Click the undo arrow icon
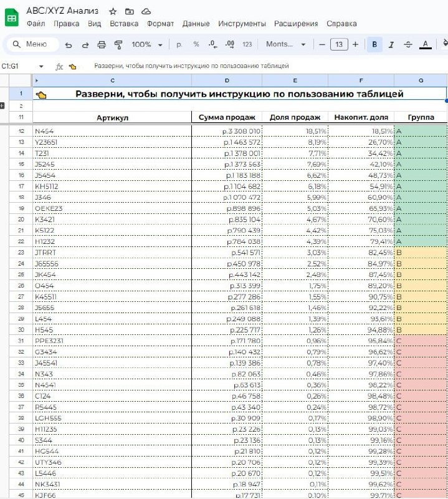This screenshot has height=499, width=448. [69, 45]
